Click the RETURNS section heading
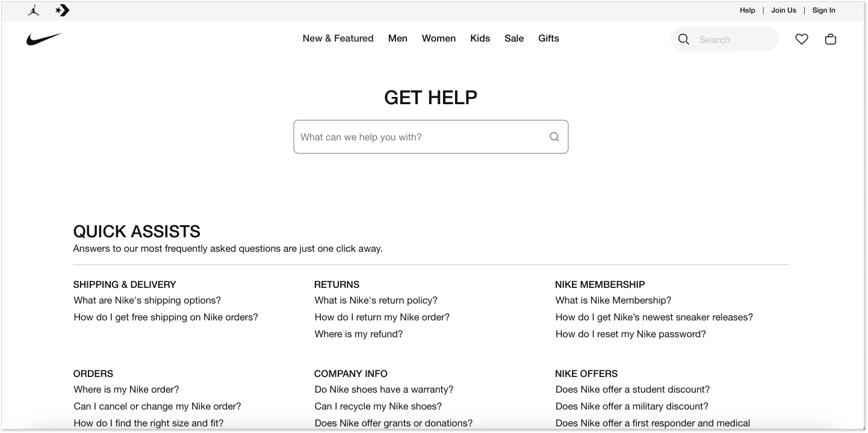 [336, 284]
